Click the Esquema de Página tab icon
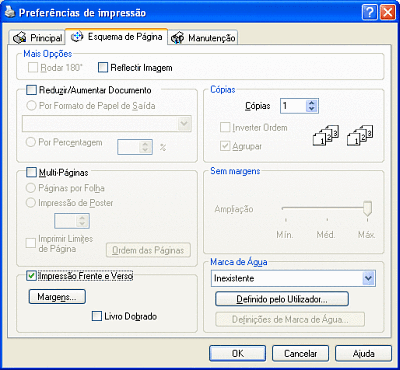400x370 pixels. click(x=77, y=37)
